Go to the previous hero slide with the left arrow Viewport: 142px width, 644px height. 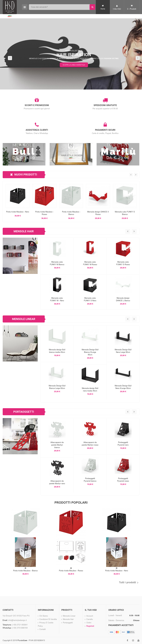click(10, 58)
